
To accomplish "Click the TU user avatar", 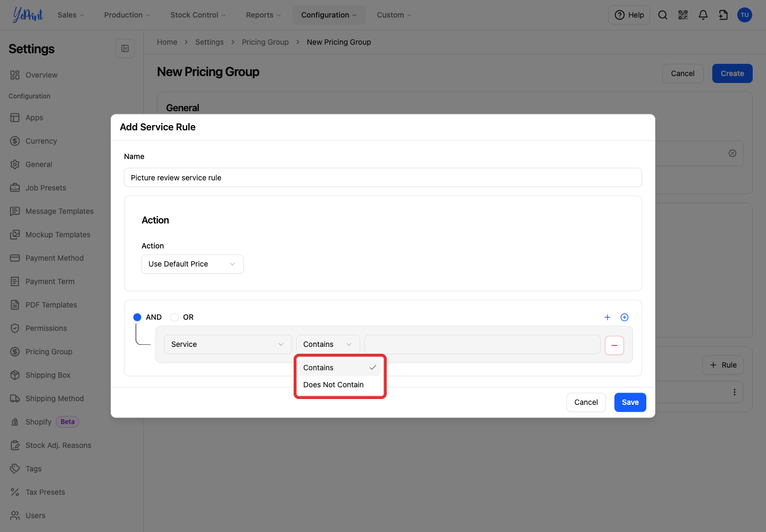I will (x=745, y=15).
